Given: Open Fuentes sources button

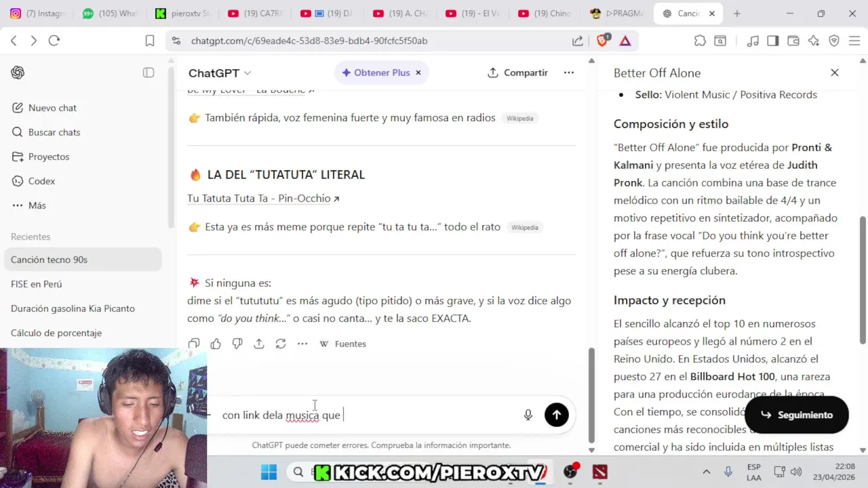Looking at the screenshot, I should (343, 344).
